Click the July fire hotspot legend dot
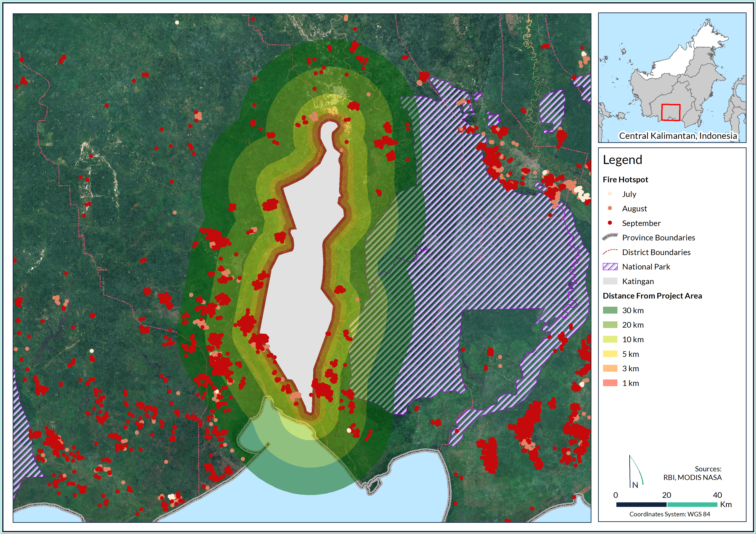This screenshot has height=534, width=756. [x=610, y=194]
